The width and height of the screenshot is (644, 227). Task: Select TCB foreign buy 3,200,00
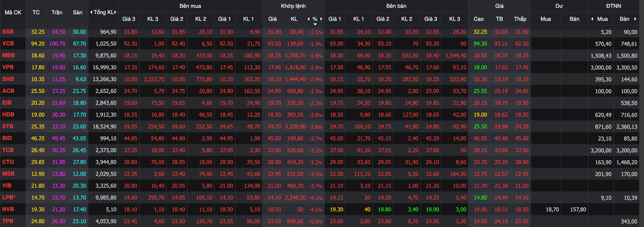601,150
